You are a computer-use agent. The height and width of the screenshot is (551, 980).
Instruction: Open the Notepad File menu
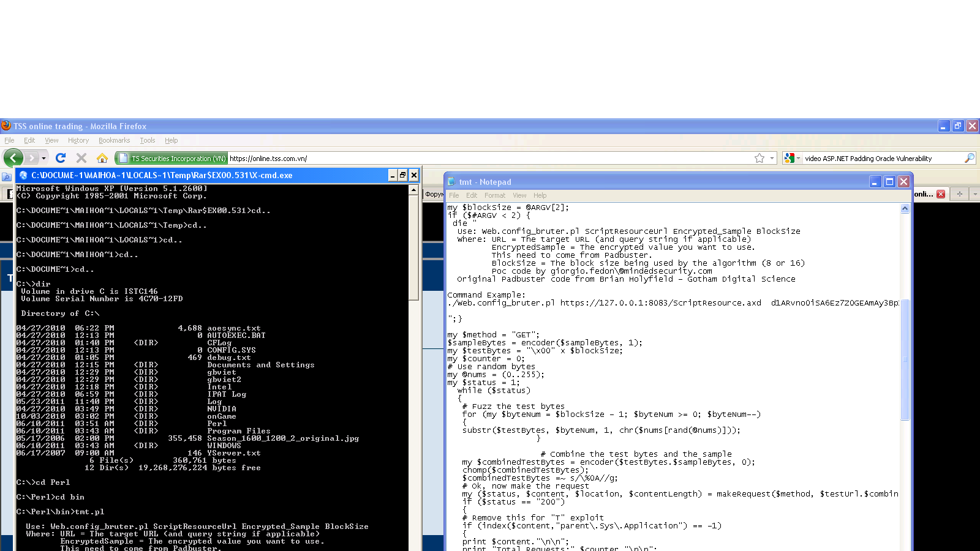(454, 195)
